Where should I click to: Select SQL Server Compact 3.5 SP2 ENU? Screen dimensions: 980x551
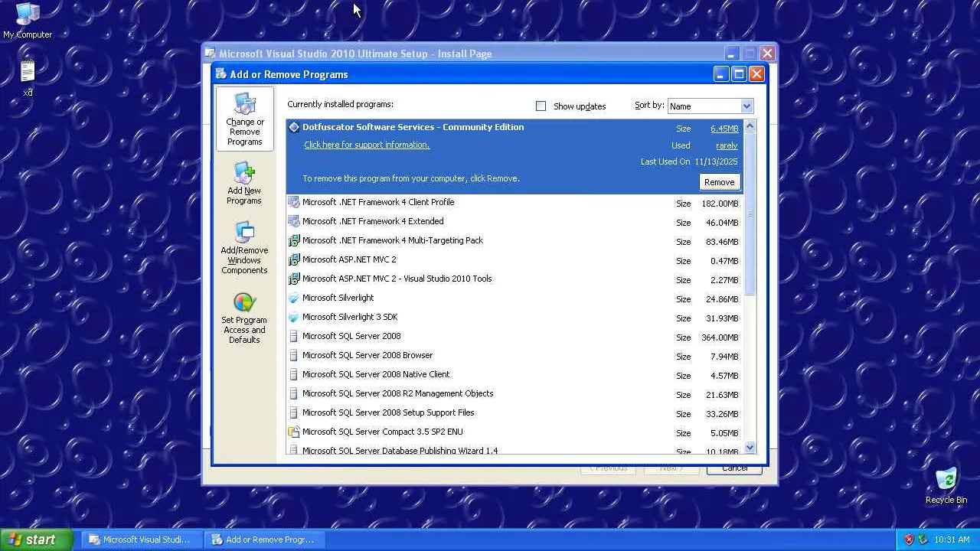click(514, 432)
